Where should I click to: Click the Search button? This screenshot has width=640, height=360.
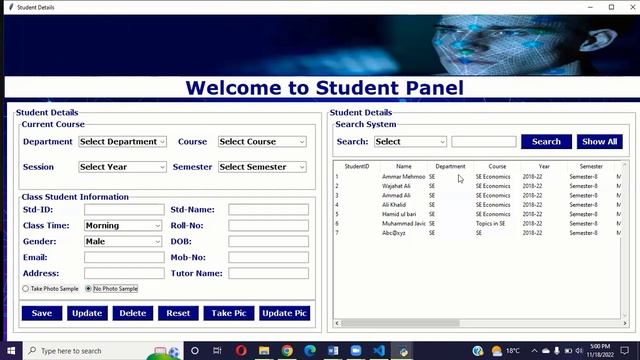point(546,142)
